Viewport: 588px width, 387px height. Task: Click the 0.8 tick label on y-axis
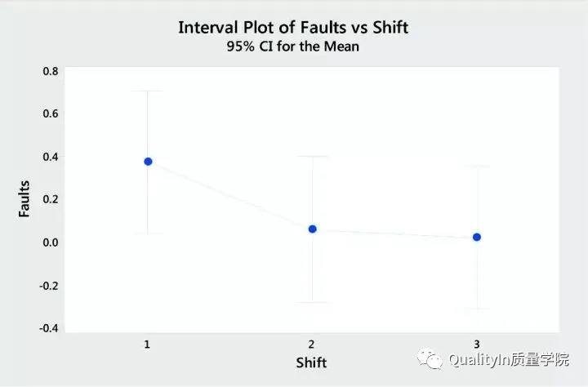50,71
